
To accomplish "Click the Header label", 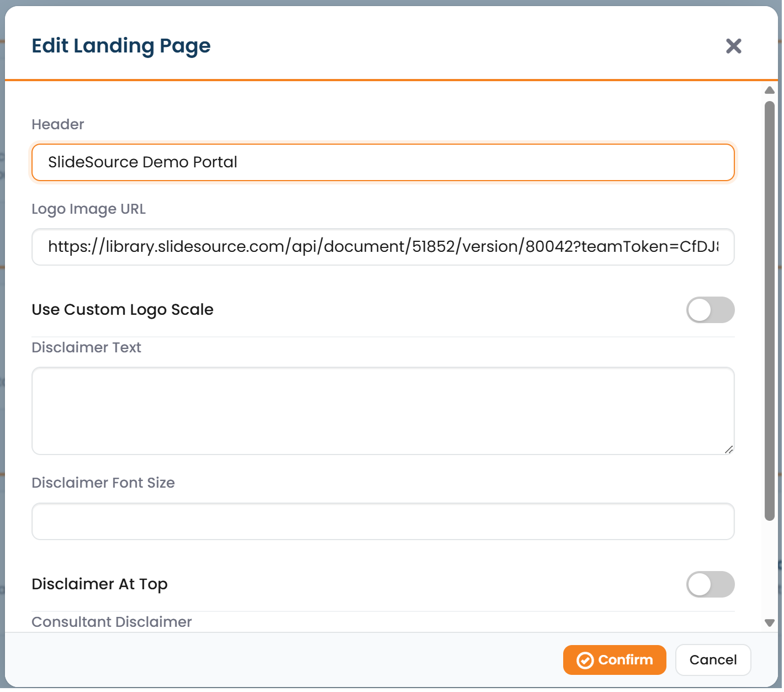I will [58, 124].
